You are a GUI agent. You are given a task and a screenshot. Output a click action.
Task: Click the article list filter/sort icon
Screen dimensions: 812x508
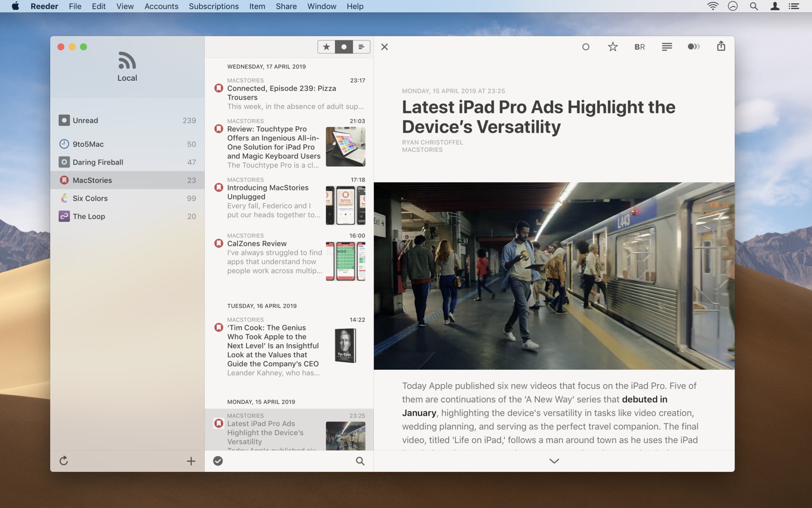(x=361, y=46)
